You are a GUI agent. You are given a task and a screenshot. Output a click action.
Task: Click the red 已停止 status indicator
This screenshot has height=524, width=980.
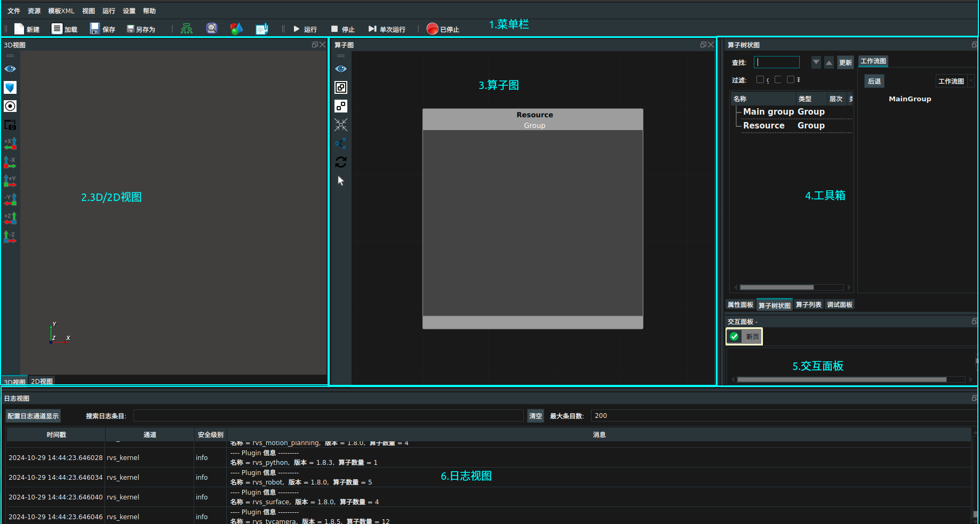pos(432,29)
